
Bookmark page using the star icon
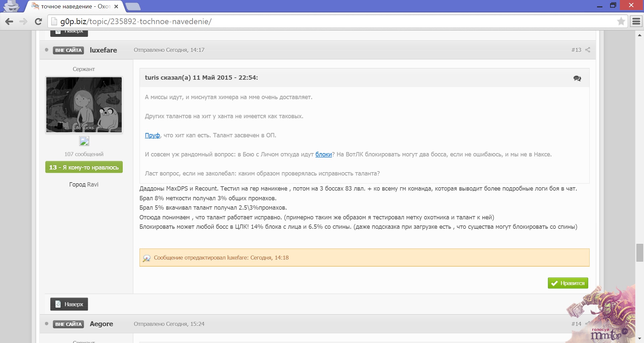(x=621, y=21)
